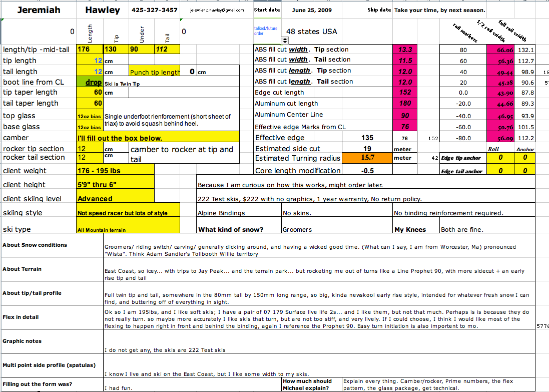Select the Punch tip length cell
The image size is (549, 392).
tap(155, 72)
